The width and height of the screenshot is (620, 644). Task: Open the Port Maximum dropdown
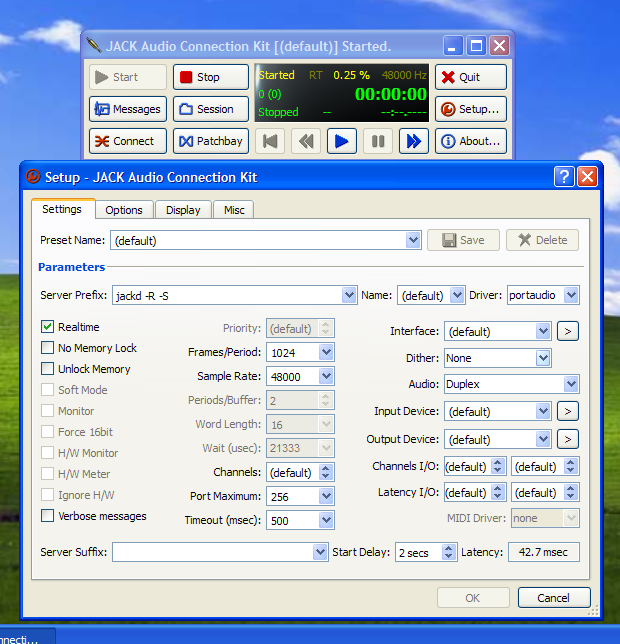tap(326, 496)
